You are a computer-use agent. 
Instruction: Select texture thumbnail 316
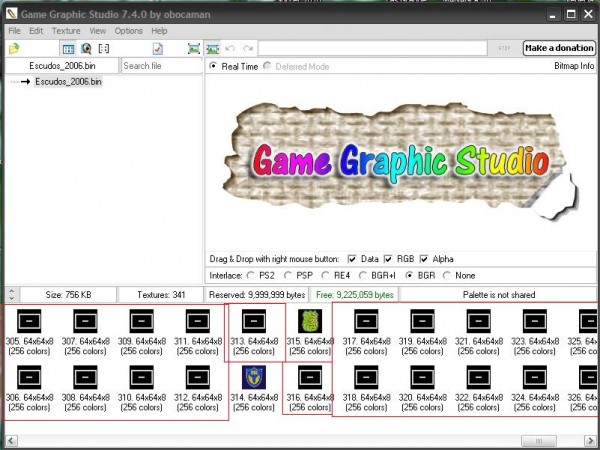(310, 377)
